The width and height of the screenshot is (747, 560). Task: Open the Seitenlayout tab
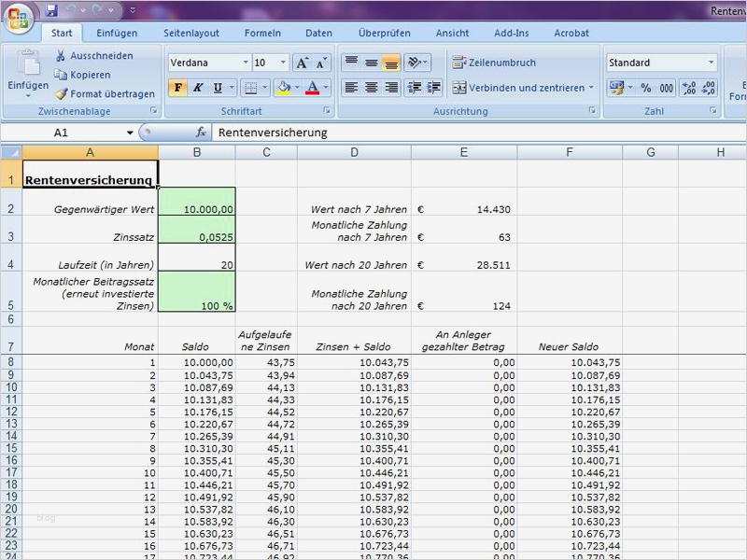point(191,33)
